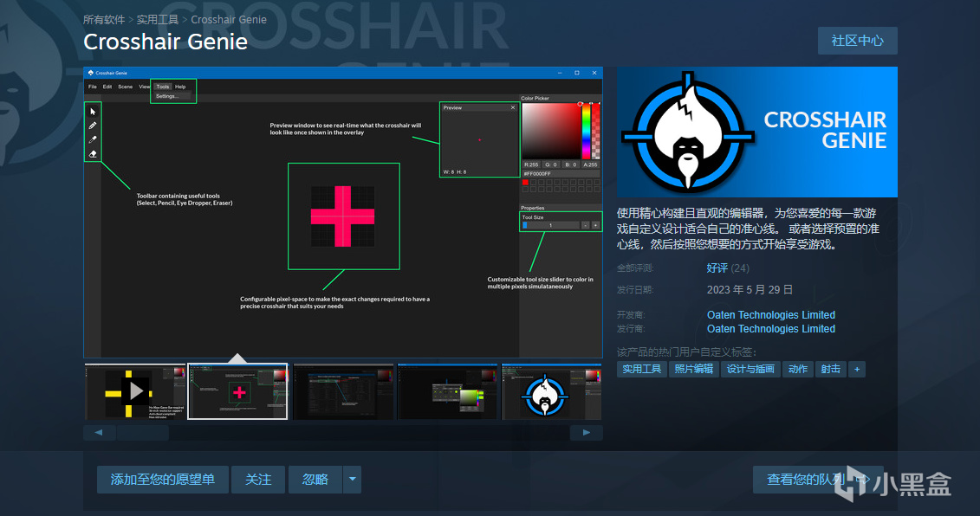Select the 实用工具 user tag
This screenshot has height=516, width=980.
point(642,369)
